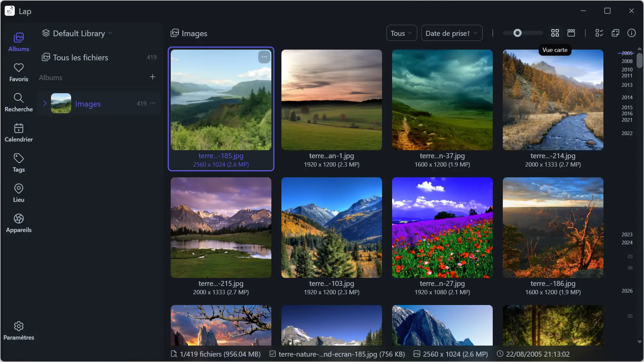
Task: Select the Images album entry
Action: click(x=99, y=103)
